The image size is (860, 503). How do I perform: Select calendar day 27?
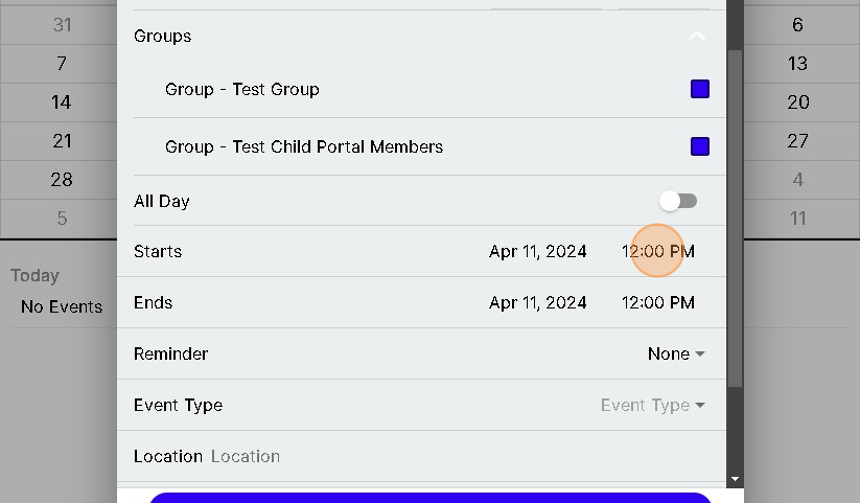click(798, 141)
